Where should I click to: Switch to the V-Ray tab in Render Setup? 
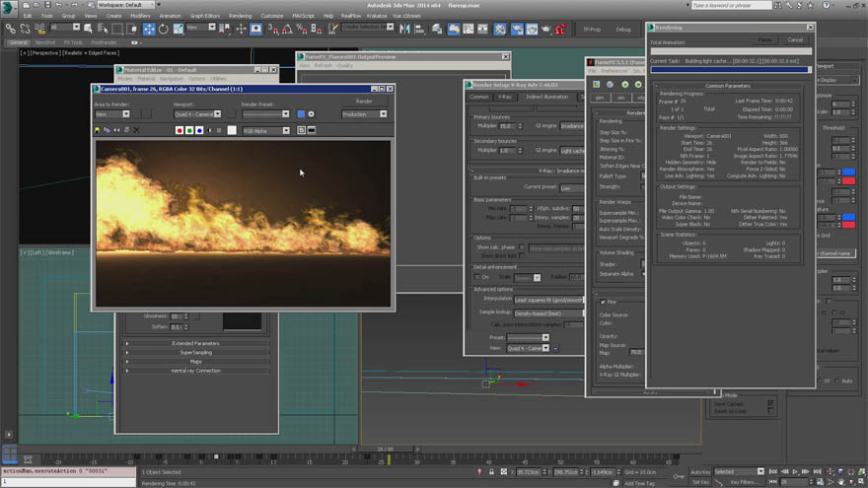click(504, 97)
